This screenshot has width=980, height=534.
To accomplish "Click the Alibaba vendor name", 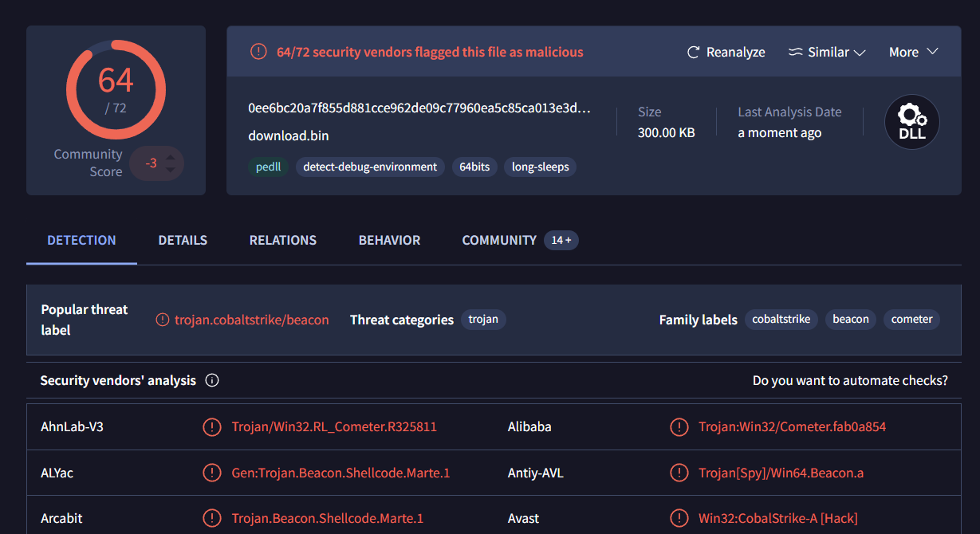I will tap(529, 426).
